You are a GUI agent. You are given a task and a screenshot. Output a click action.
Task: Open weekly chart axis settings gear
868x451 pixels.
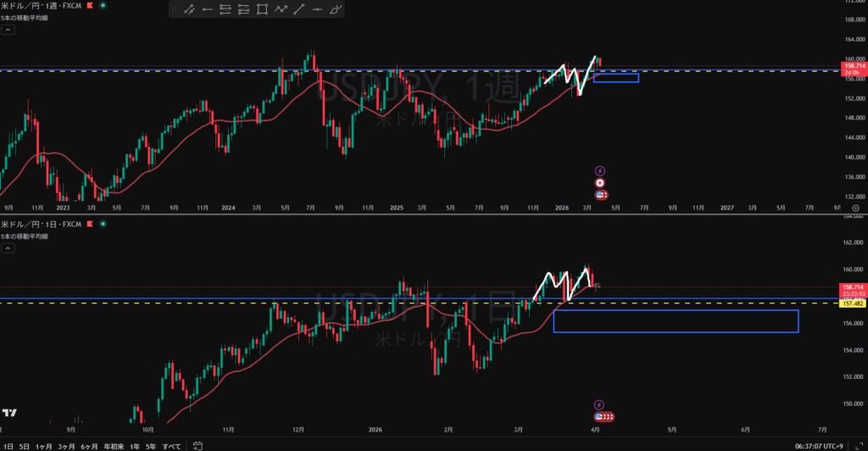tap(855, 208)
